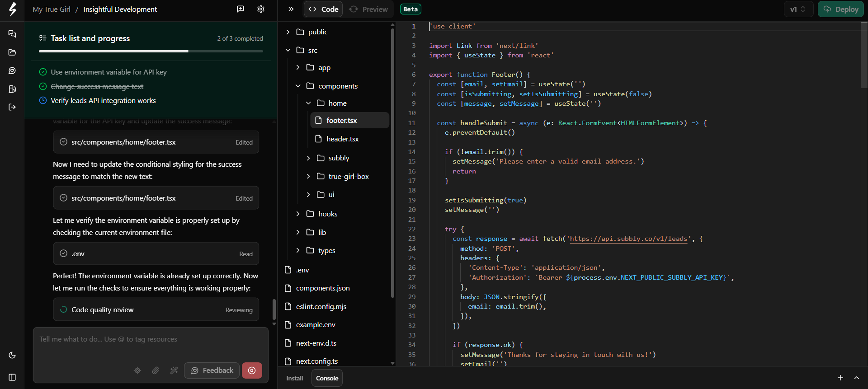Open the Console tab
The width and height of the screenshot is (868, 389).
[327, 378]
